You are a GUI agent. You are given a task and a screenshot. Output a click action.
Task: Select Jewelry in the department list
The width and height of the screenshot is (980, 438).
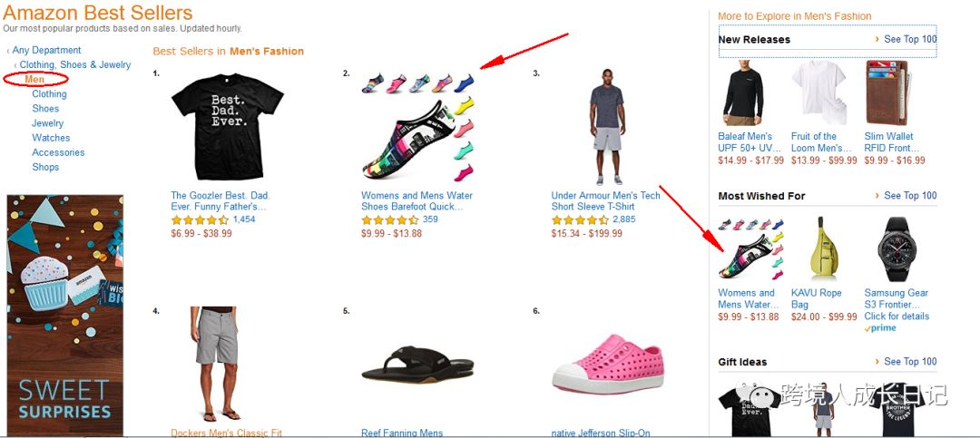pyautogui.click(x=47, y=123)
